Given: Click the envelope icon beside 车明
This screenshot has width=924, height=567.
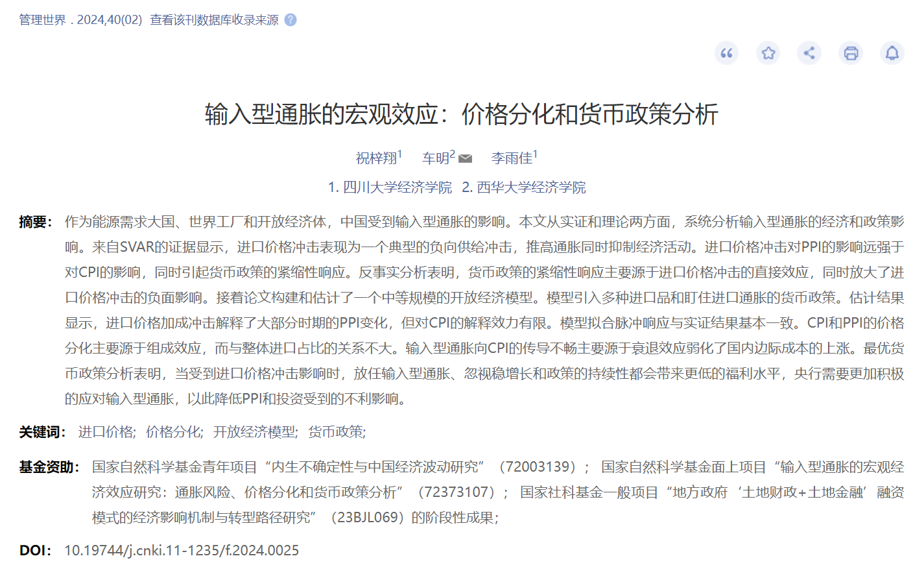Looking at the screenshot, I should click(x=466, y=159).
